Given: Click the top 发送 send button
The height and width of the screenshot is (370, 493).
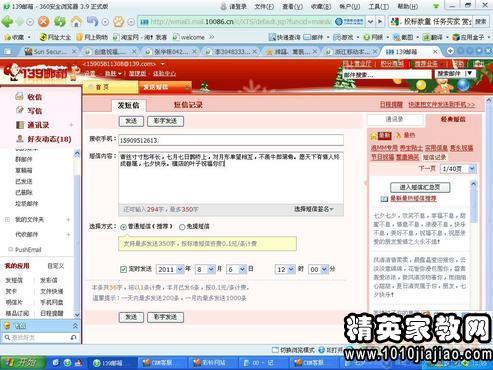Looking at the screenshot, I should coord(131,121).
